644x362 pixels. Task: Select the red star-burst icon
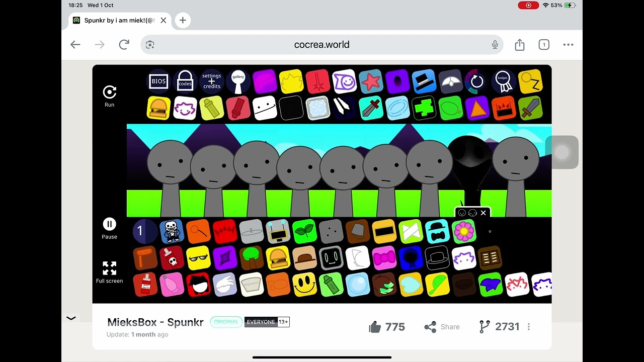(318, 81)
